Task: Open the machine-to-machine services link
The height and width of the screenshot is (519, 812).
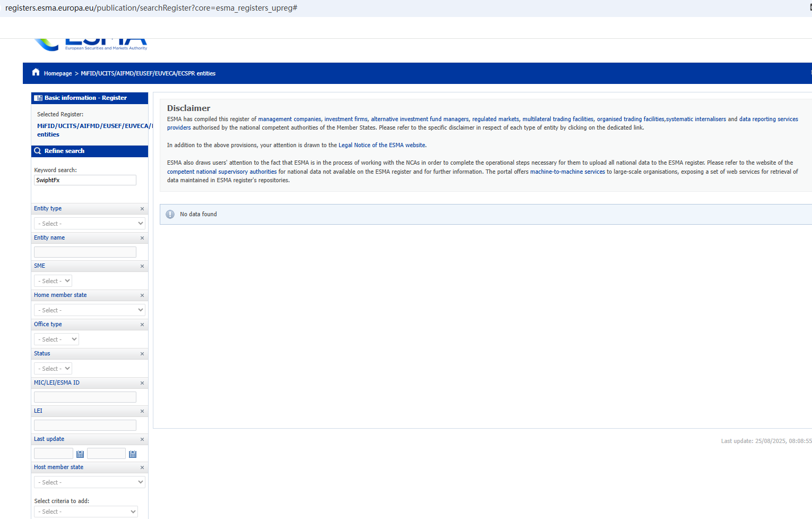Action: (567, 172)
